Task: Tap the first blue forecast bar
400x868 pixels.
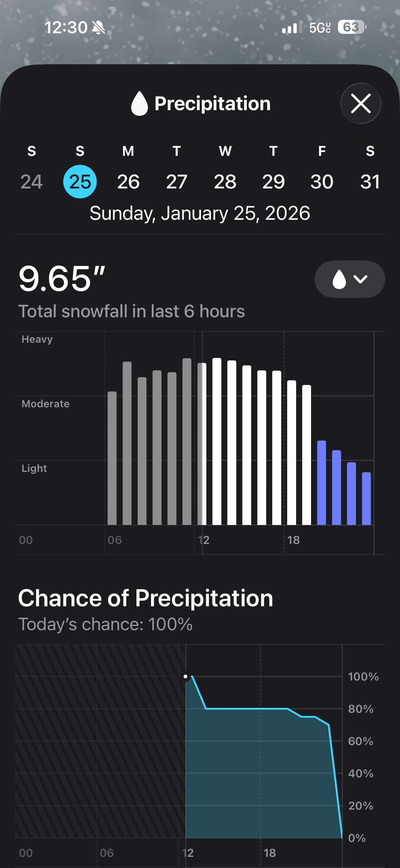Action: pyautogui.click(x=322, y=482)
